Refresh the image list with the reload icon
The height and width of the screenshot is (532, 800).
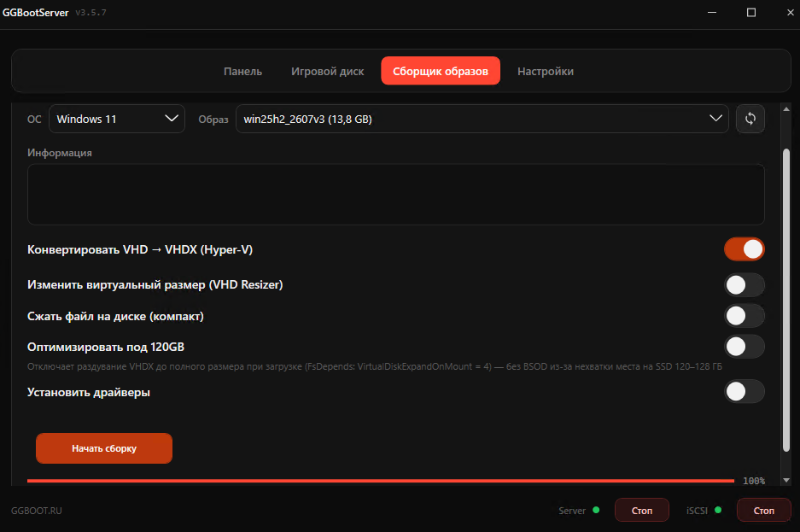click(x=750, y=119)
